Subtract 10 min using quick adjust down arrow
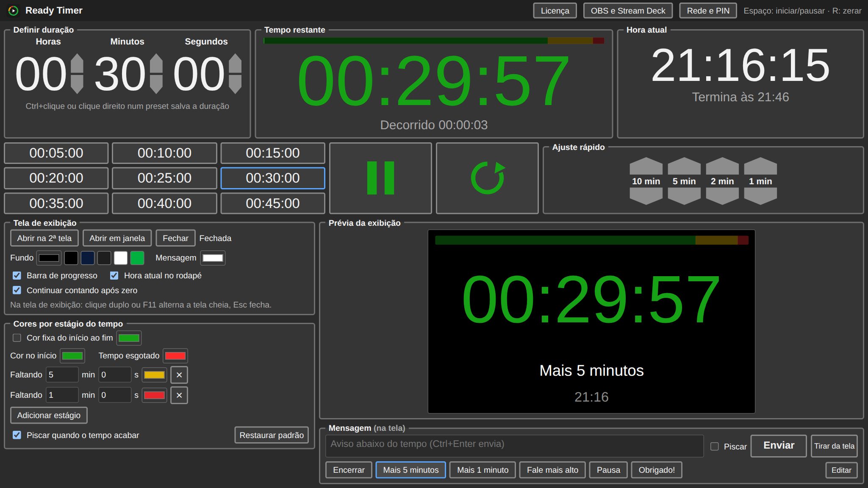 coord(646,196)
